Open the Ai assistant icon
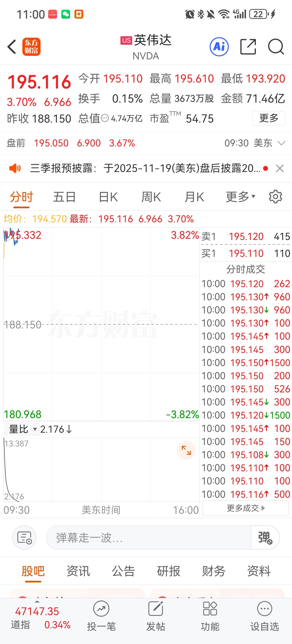 click(x=219, y=47)
